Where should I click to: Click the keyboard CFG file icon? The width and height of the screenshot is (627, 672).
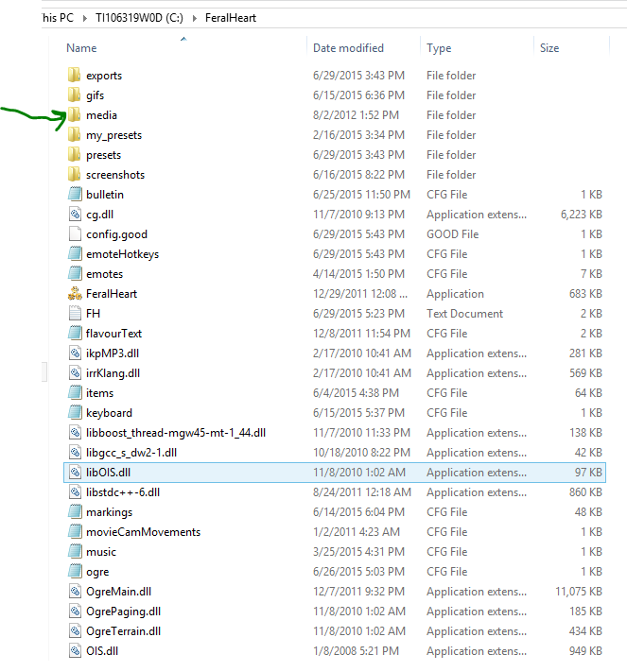point(75,413)
